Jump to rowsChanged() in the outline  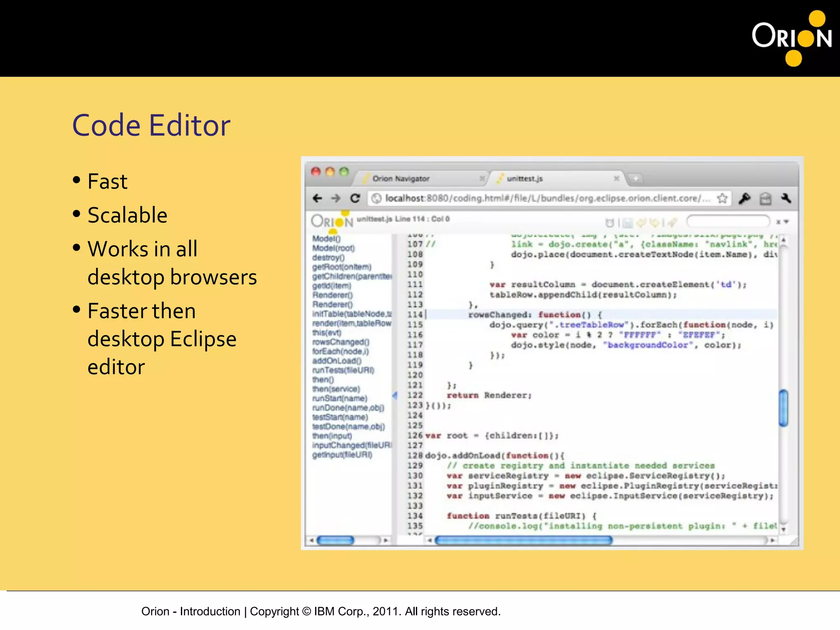click(x=341, y=342)
